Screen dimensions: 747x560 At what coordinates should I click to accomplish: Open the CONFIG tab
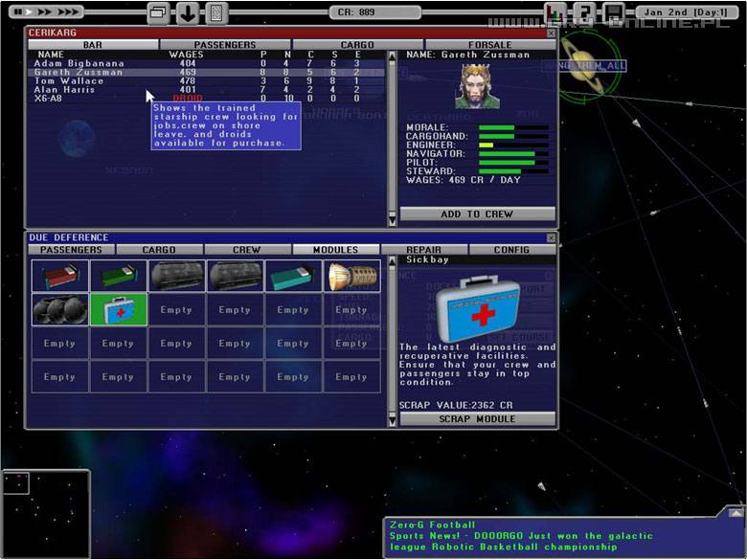tap(512, 250)
